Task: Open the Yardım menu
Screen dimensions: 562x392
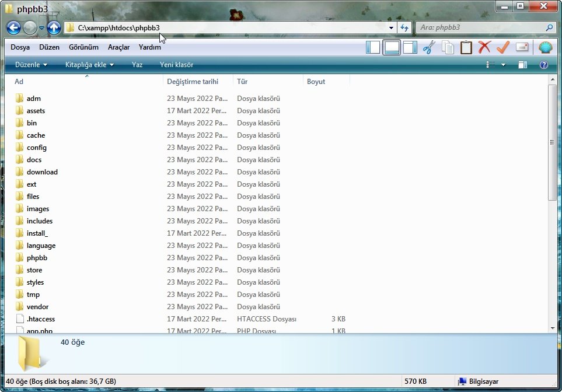Action: click(150, 47)
